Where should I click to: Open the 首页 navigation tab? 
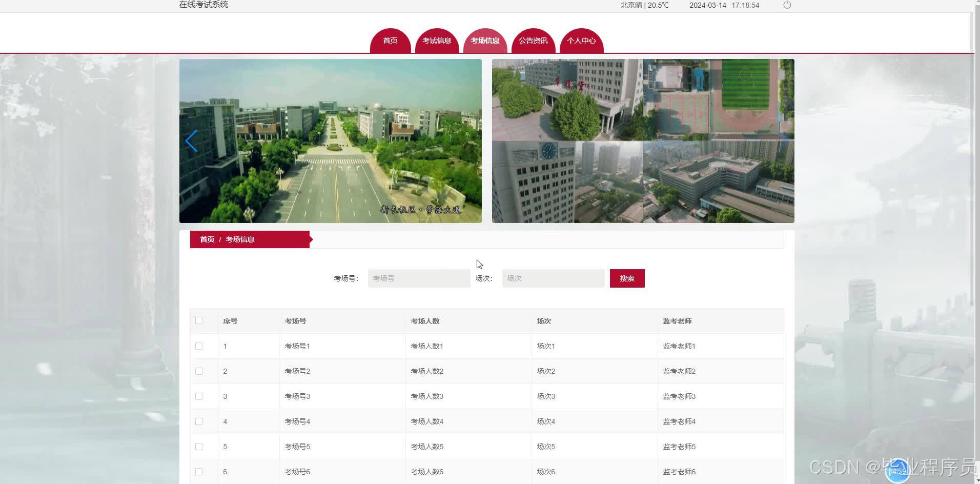pyautogui.click(x=390, y=41)
